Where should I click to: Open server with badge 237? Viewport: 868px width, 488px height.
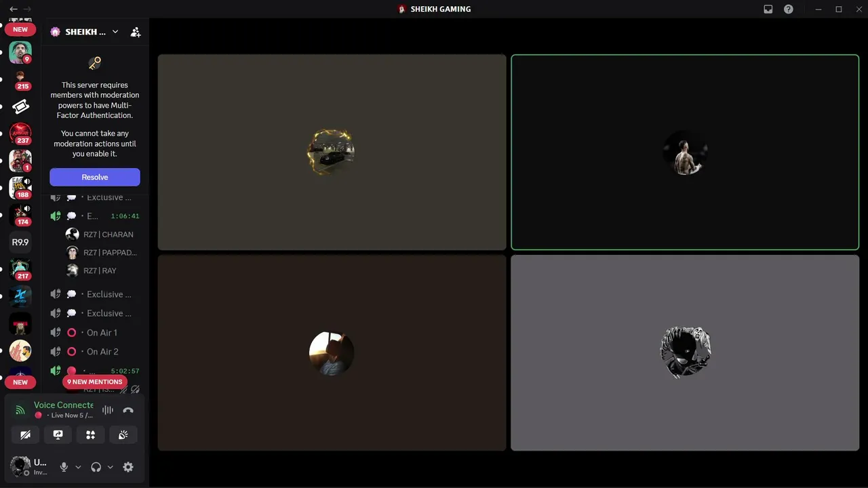point(20,134)
